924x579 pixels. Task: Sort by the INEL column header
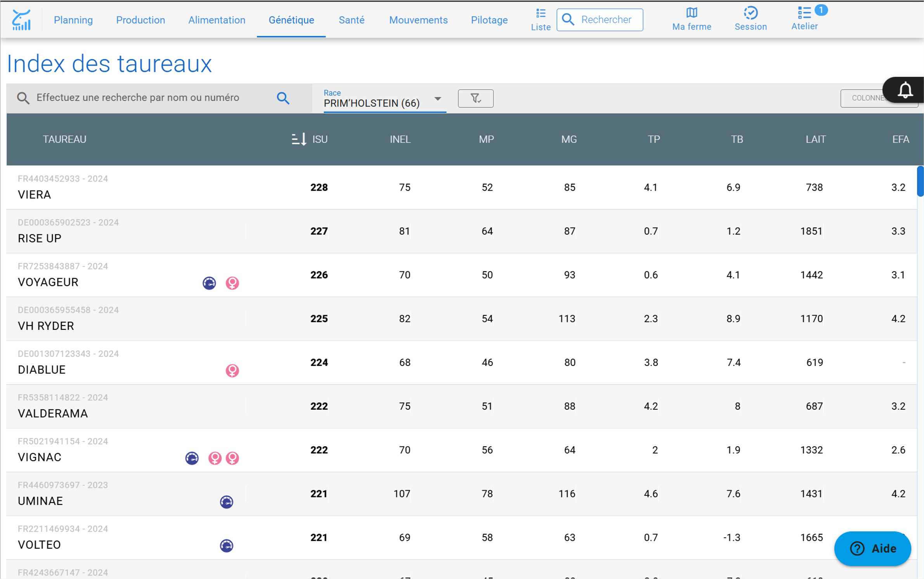(x=400, y=139)
